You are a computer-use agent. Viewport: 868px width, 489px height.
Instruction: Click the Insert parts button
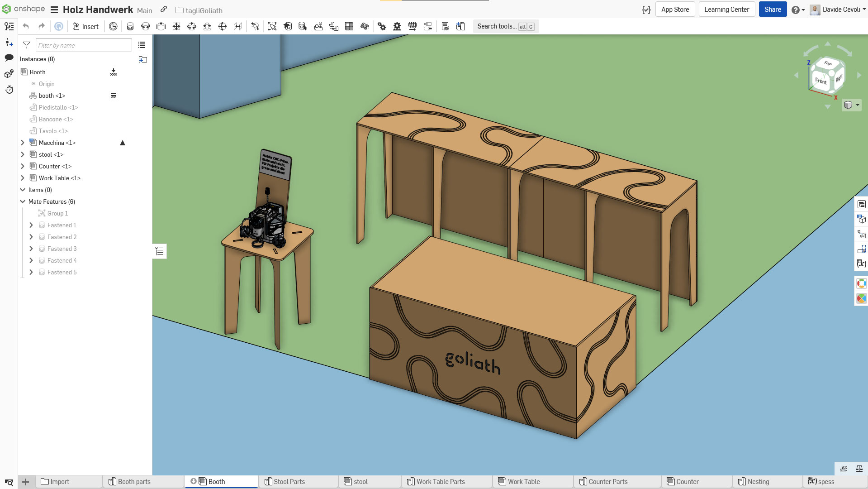click(85, 26)
